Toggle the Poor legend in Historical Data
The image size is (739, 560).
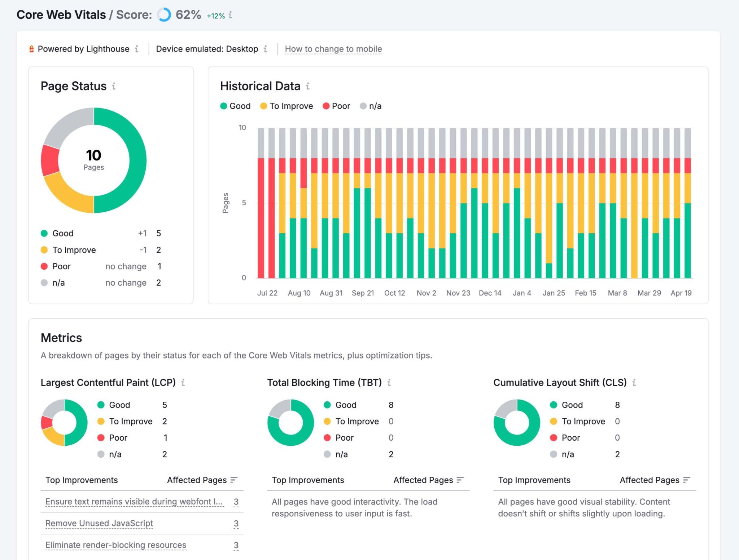coord(337,106)
